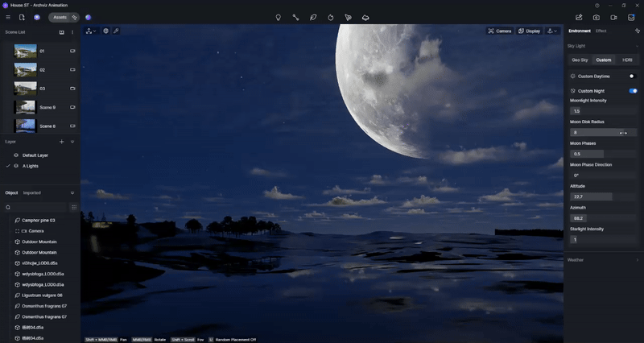This screenshot has height=343, width=644.
Task: Select the Scatter tool icon
Action: tap(348, 17)
